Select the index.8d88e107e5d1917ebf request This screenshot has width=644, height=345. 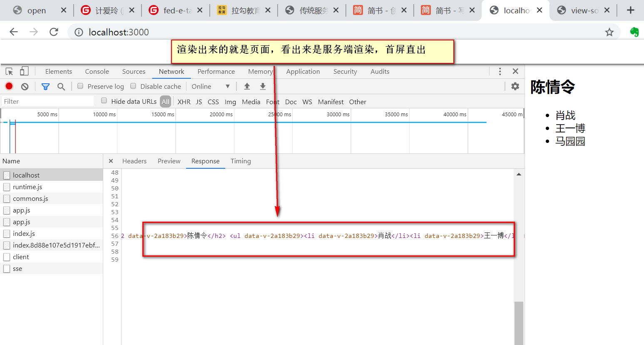click(51, 245)
